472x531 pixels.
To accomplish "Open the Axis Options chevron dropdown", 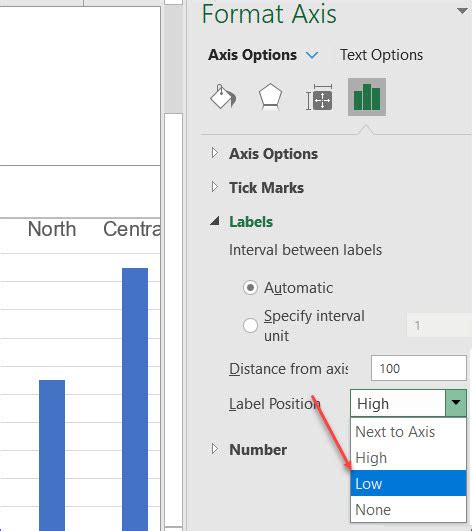I will pos(312,55).
